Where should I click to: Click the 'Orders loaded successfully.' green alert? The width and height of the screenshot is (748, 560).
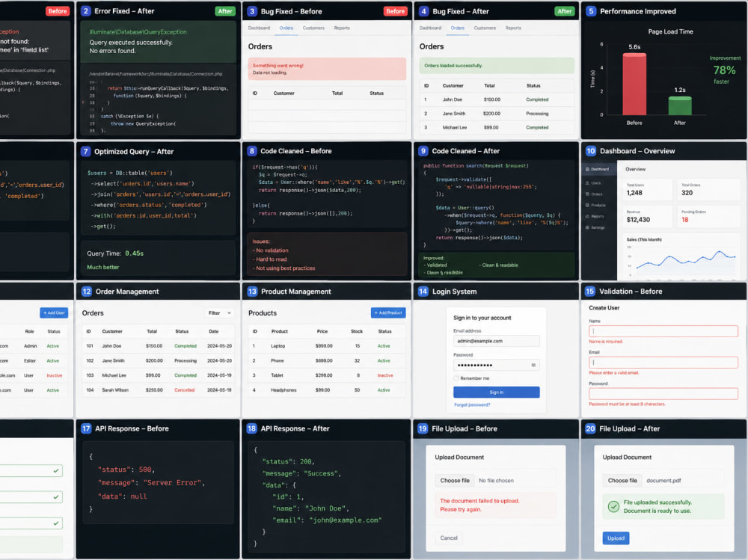point(497,66)
